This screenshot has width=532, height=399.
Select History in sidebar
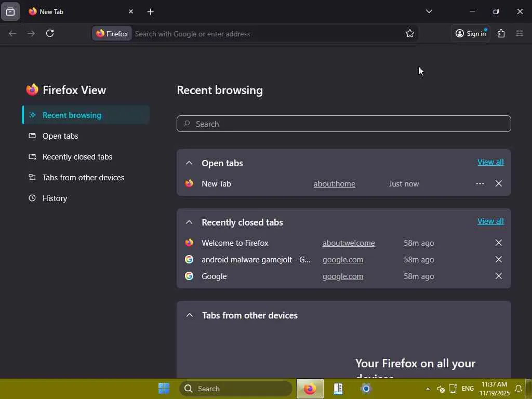pos(86,198)
